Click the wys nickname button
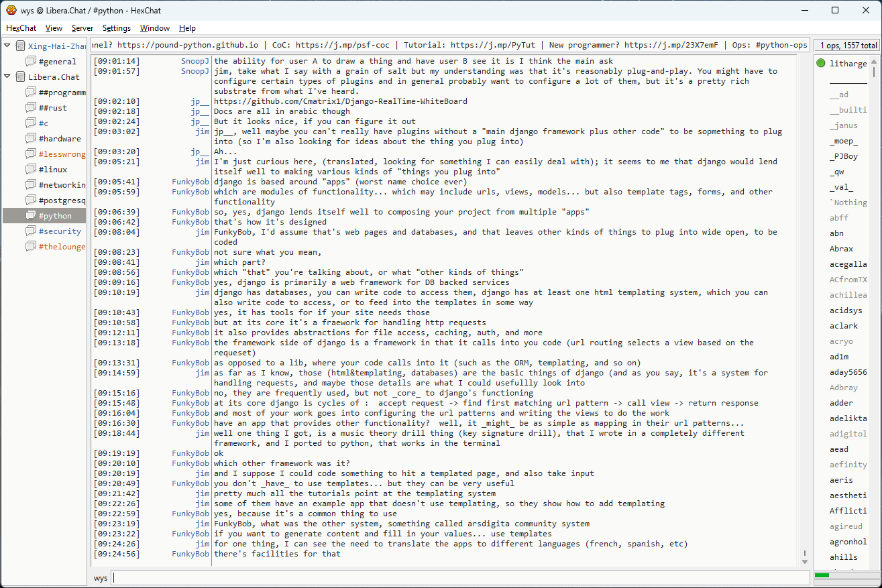 click(x=101, y=578)
